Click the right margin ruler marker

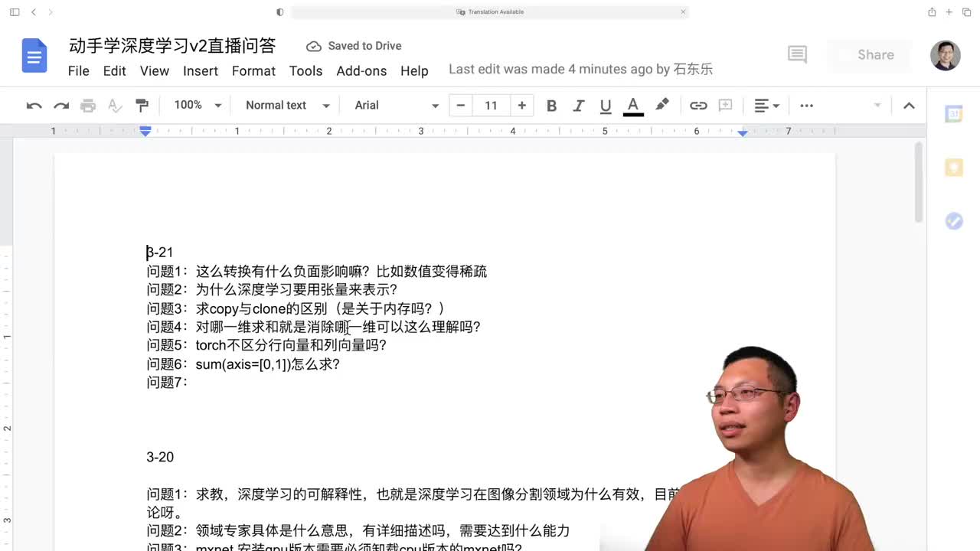743,133
